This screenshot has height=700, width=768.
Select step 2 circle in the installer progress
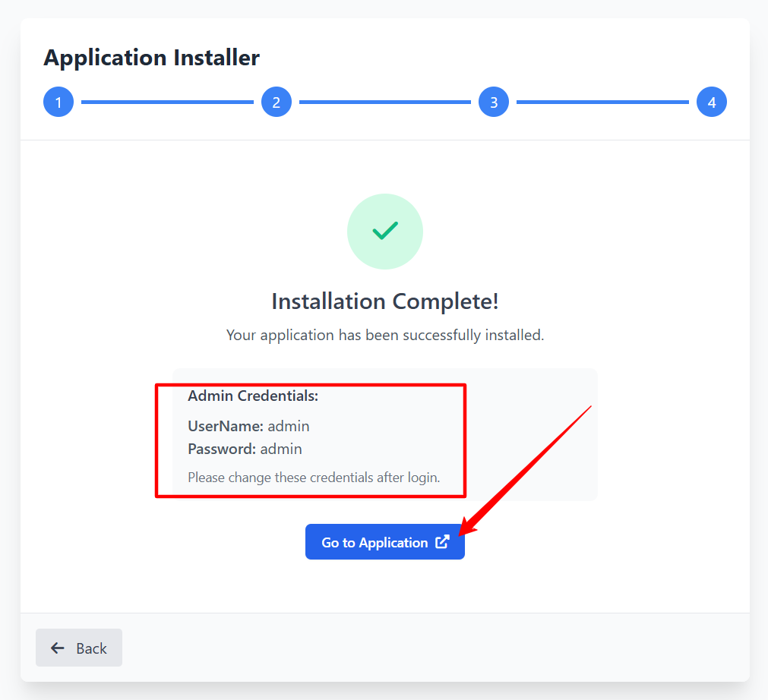tap(276, 101)
